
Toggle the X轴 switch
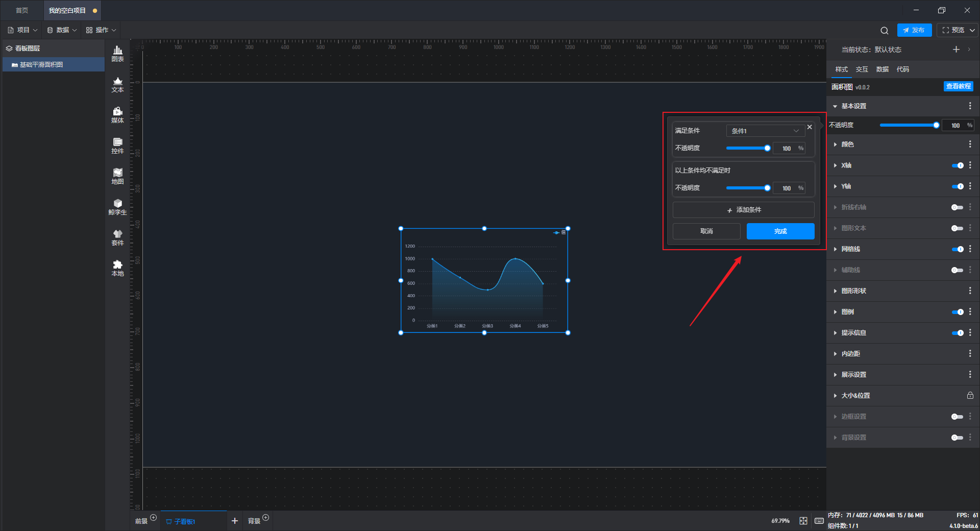pyautogui.click(x=958, y=165)
